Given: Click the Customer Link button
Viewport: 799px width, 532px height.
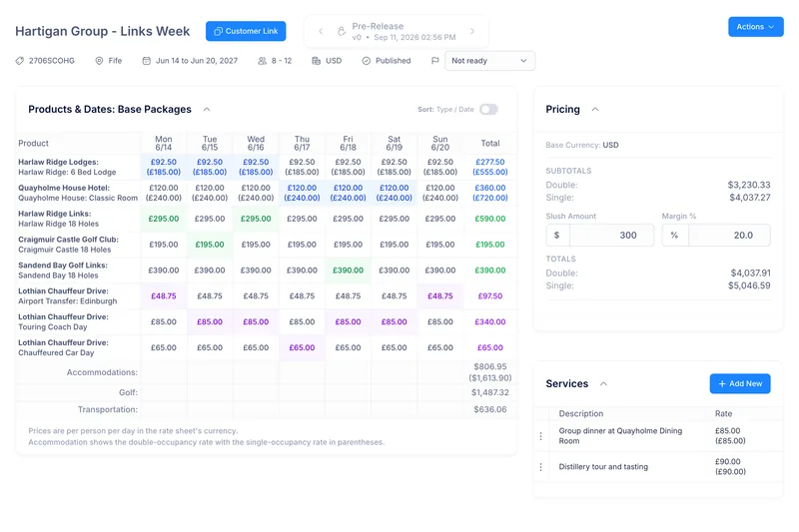Looking at the screenshot, I should click(246, 31).
